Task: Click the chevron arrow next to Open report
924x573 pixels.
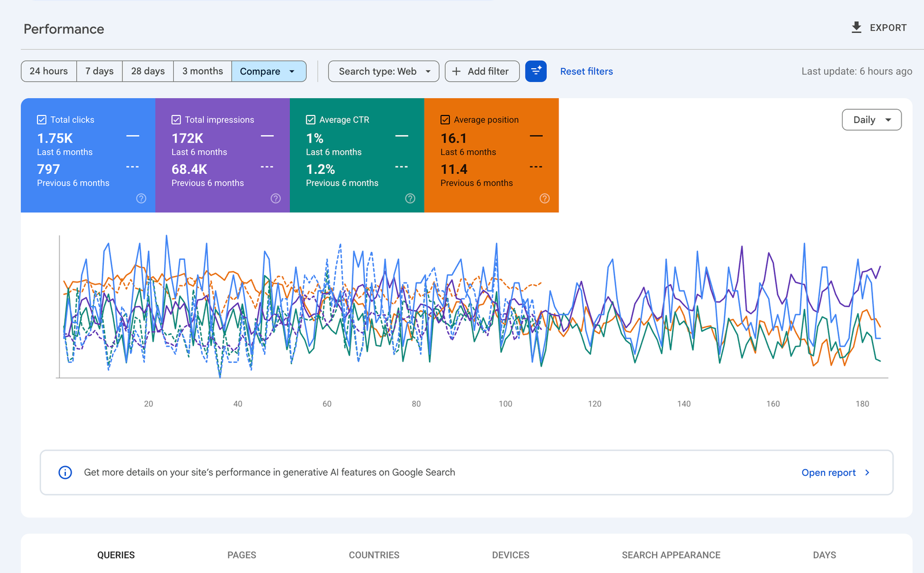Action: tap(867, 472)
